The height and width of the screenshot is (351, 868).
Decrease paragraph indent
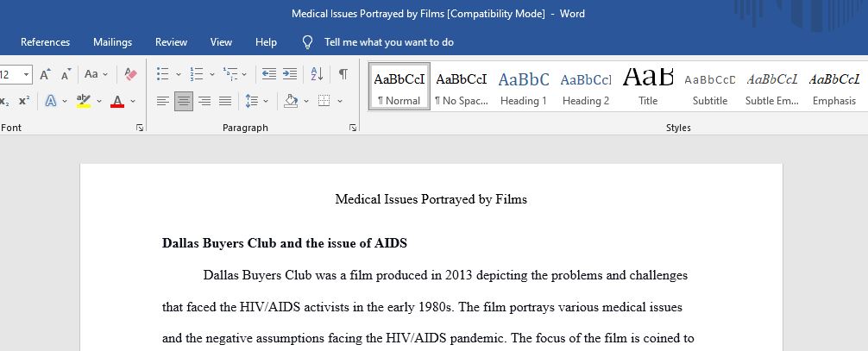pos(269,74)
